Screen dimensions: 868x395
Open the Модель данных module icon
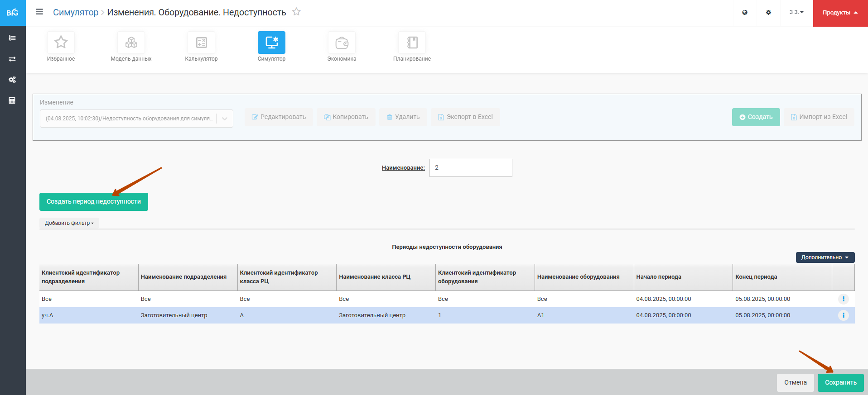(x=131, y=43)
